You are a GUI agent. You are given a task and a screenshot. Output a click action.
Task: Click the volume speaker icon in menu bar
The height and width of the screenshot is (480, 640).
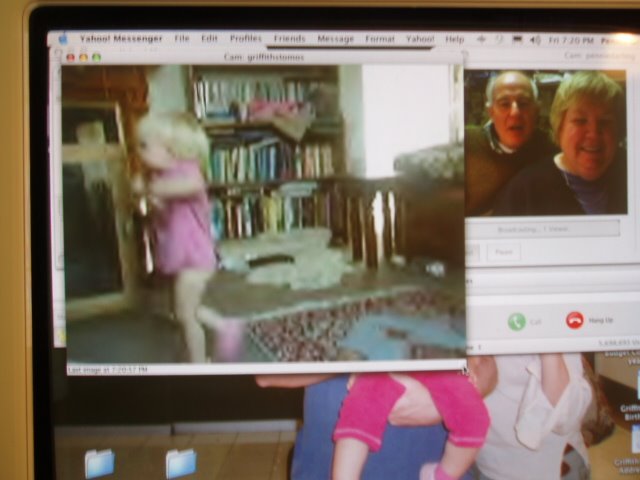535,40
